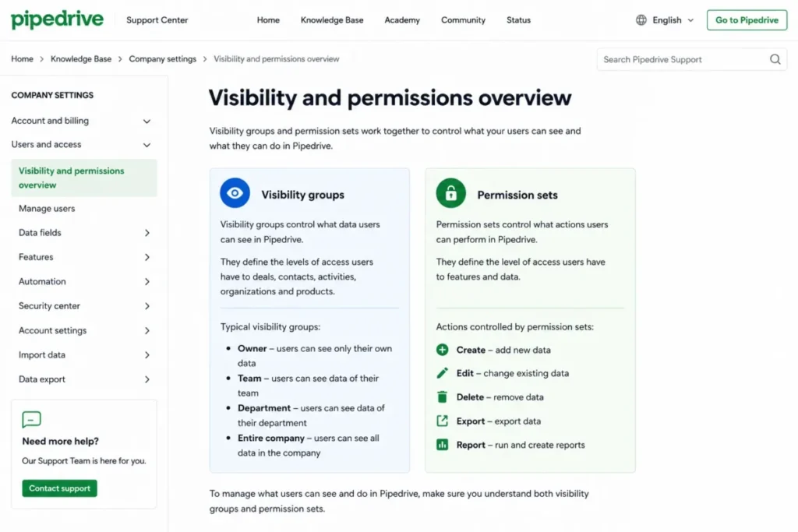The height and width of the screenshot is (532, 798).
Task: Collapse the Users and access section
Action: click(147, 145)
